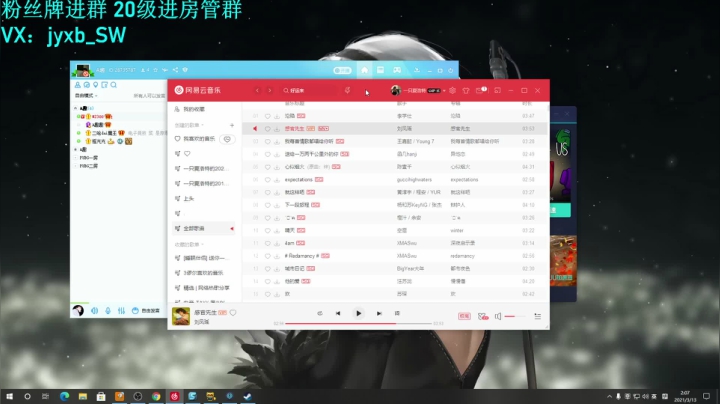Toggle the YY microphone icon at bottom
This screenshot has width=720, height=404.
point(108,311)
